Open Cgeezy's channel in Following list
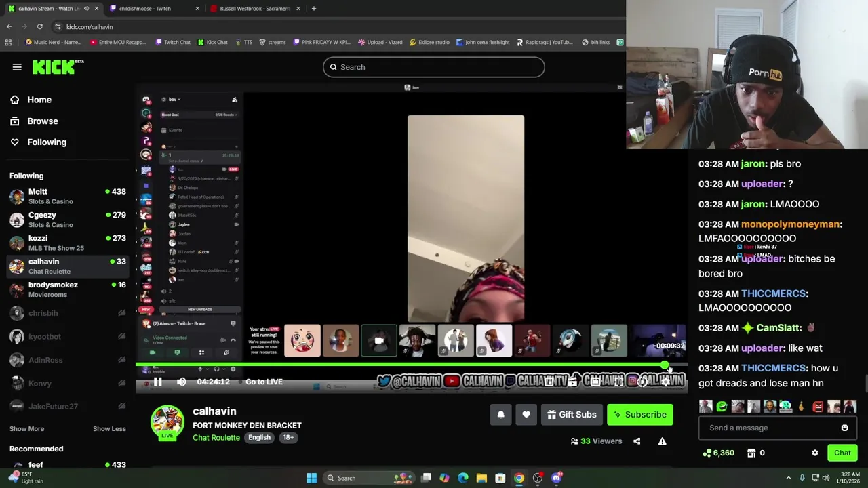The width and height of the screenshot is (868, 488). click(68, 220)
